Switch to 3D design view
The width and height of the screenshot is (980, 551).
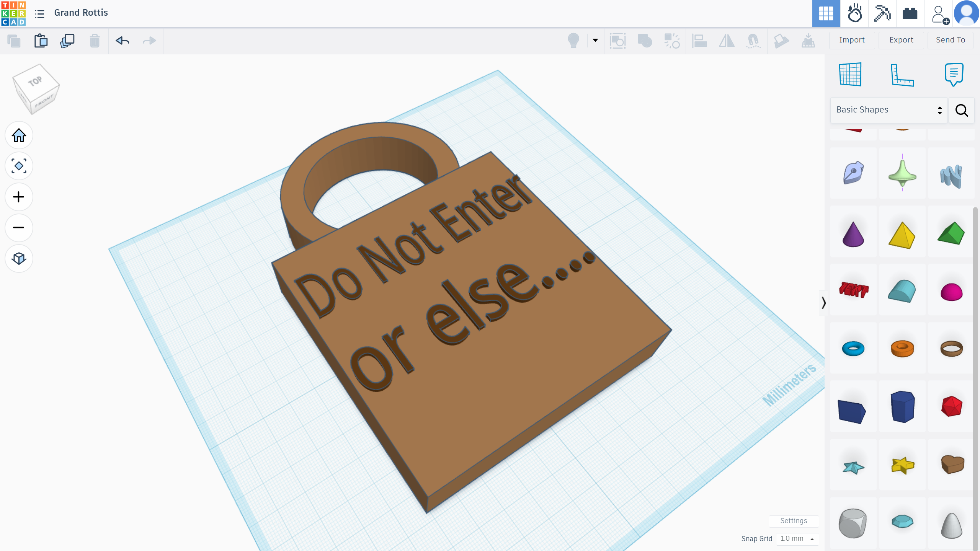coord(826,14)
